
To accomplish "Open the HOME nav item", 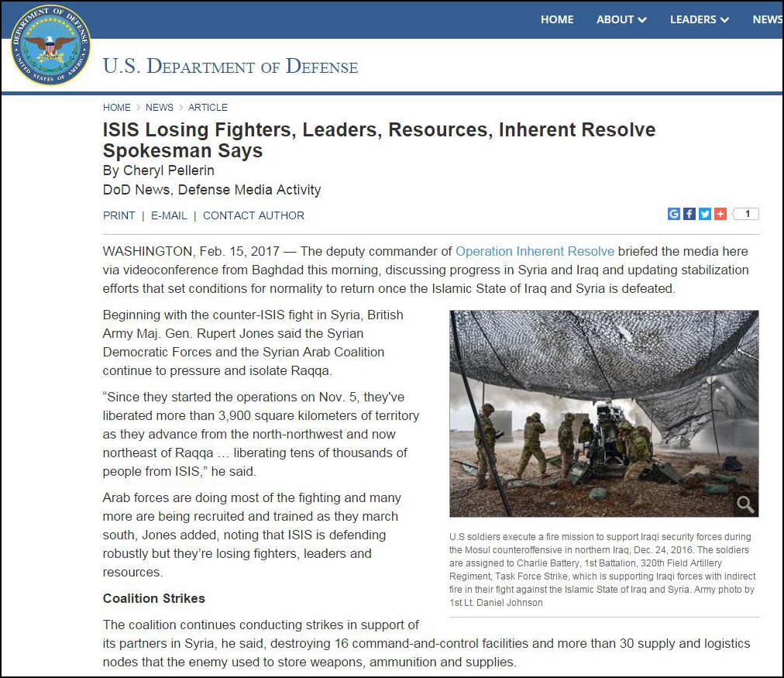I will tap(557, 19).
